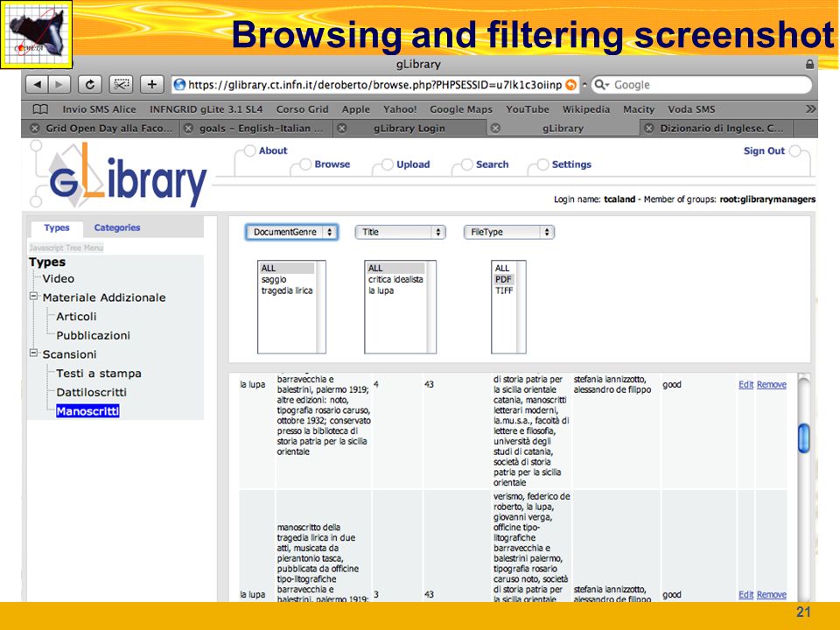Viewport: 840px width, 630px height.
Task: Collapse the Scansioni tree node
Action: click(34, 353)
